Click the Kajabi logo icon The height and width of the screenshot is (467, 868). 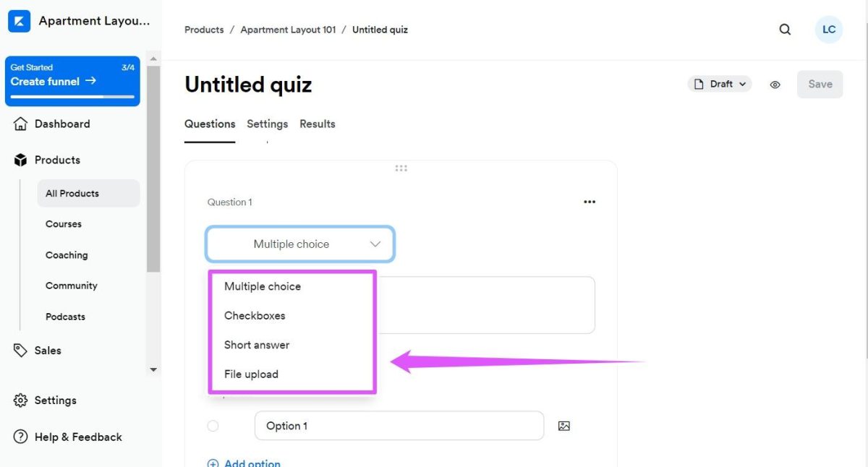point(19,21)
